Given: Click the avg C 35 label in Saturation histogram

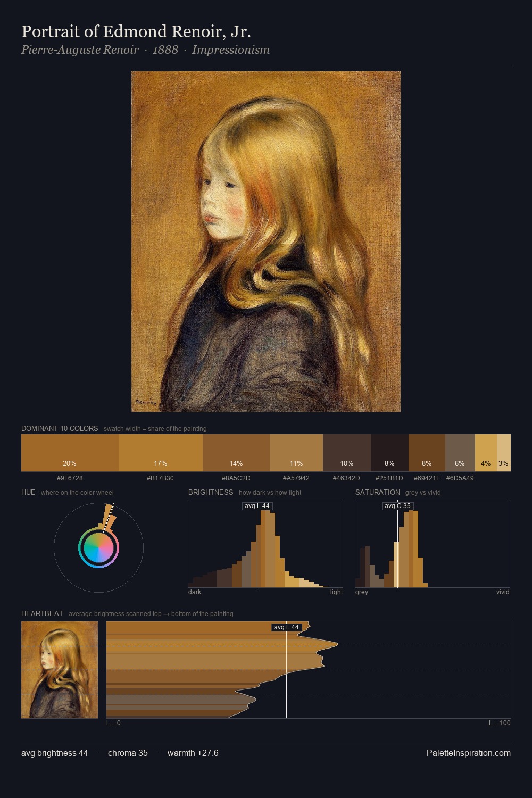Looking at the screenshot, I should pyautogui.click(x=397, y=506).
